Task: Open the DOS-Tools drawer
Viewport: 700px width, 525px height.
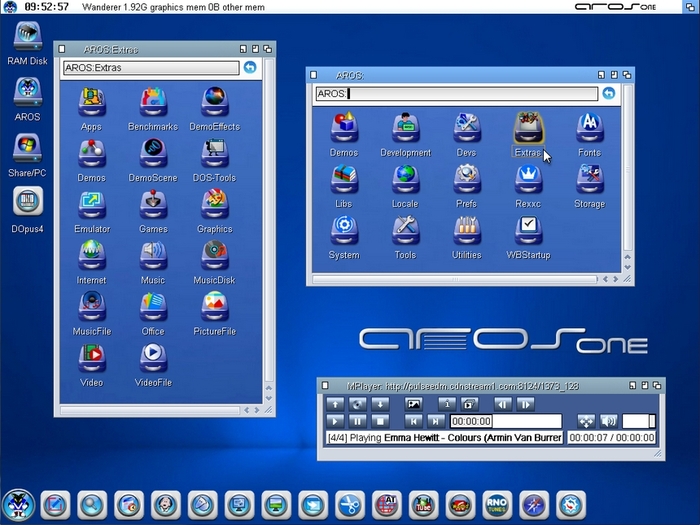Action: pyautogui.click(x=214, y=152)
